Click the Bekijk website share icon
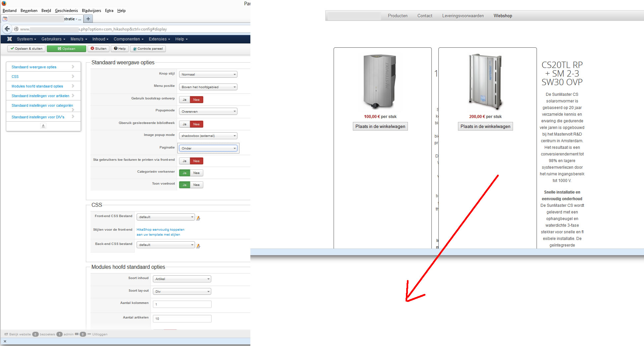Screen dimensions: 644x346 pos(6,334)
